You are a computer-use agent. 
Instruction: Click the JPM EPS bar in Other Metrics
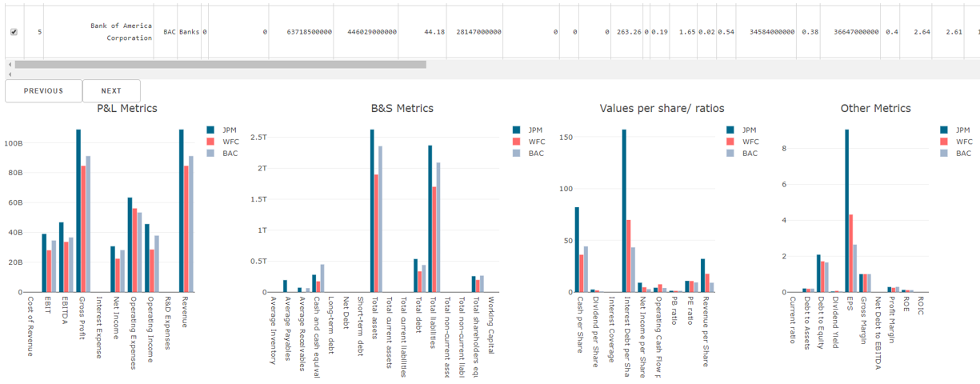pos(846,210)
